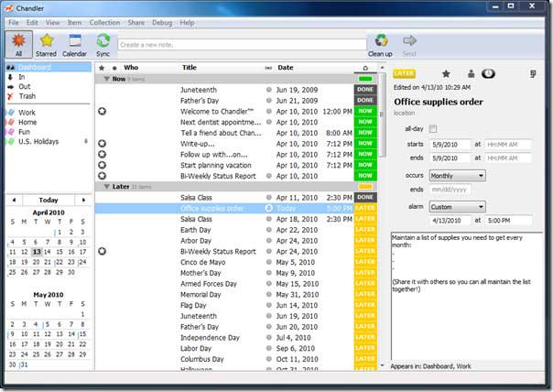Toggle star on Bi-Weekly Status Report Apr 24 row
Screen dimensions: 553x392
102,251
